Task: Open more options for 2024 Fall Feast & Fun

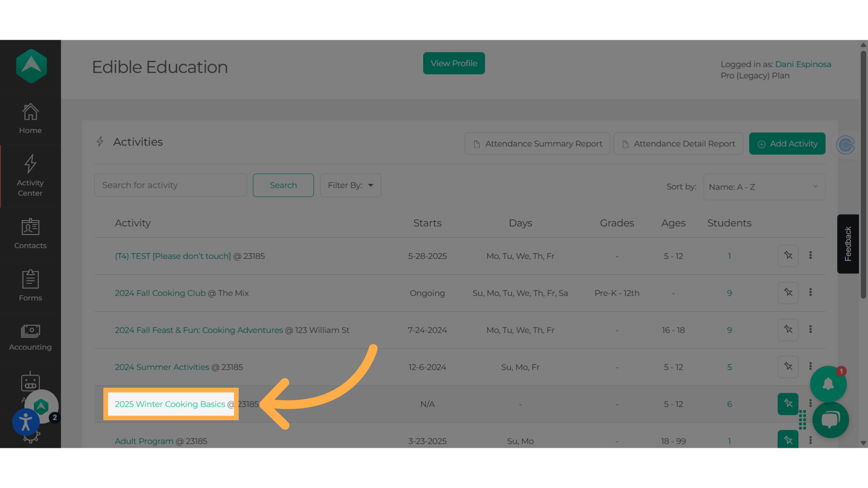Action: 811,329
